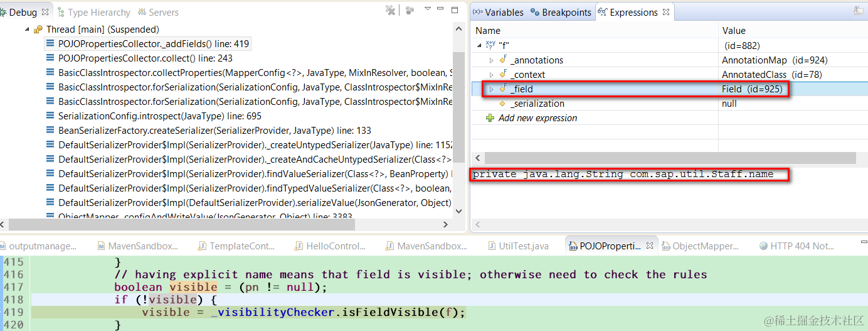Select frame DefaultSerializerProvider$Impl.findValueSerializer

coord(255,174)
